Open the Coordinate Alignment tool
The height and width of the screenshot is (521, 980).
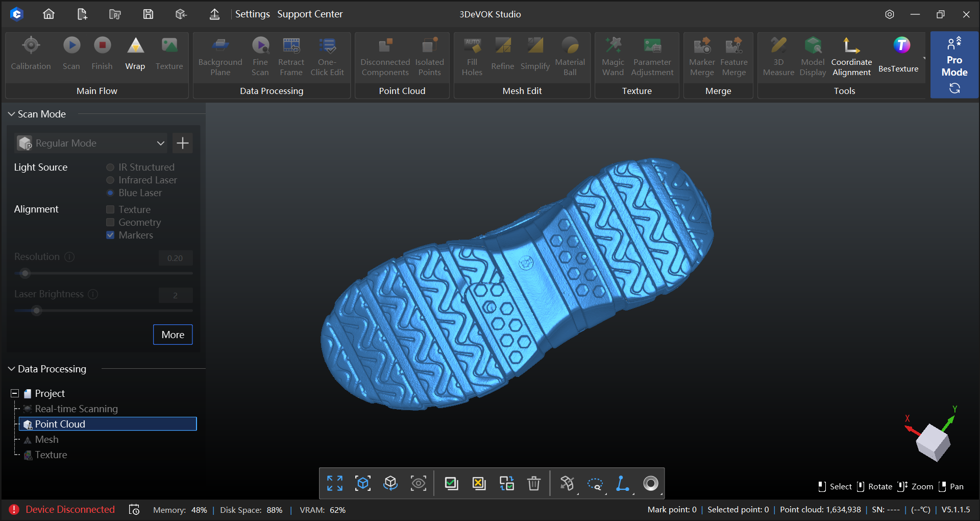click(852, 56)
